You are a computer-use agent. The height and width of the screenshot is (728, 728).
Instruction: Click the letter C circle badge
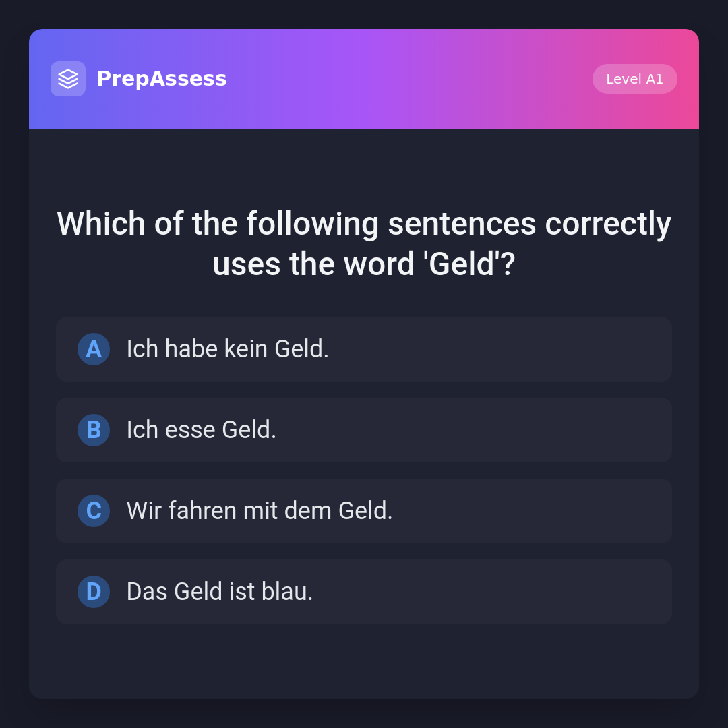point(94,511)
